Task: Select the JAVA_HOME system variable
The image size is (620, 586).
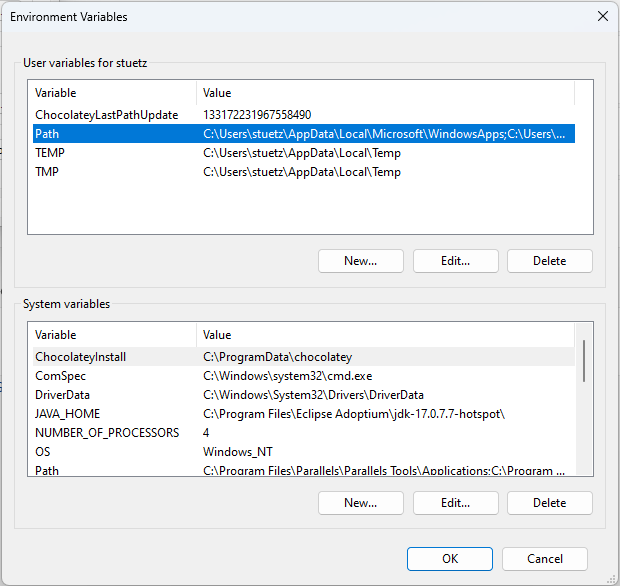Action: click(304, 414)
